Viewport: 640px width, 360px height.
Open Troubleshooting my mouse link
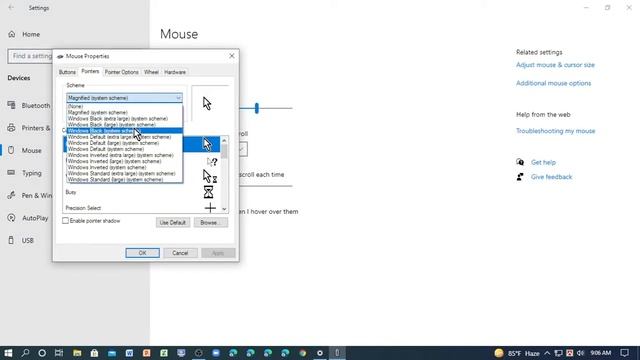coord(556,131)
